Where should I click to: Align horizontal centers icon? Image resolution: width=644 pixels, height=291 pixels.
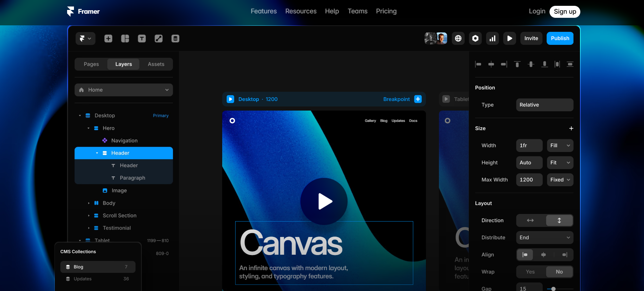(x=491, y=64)
